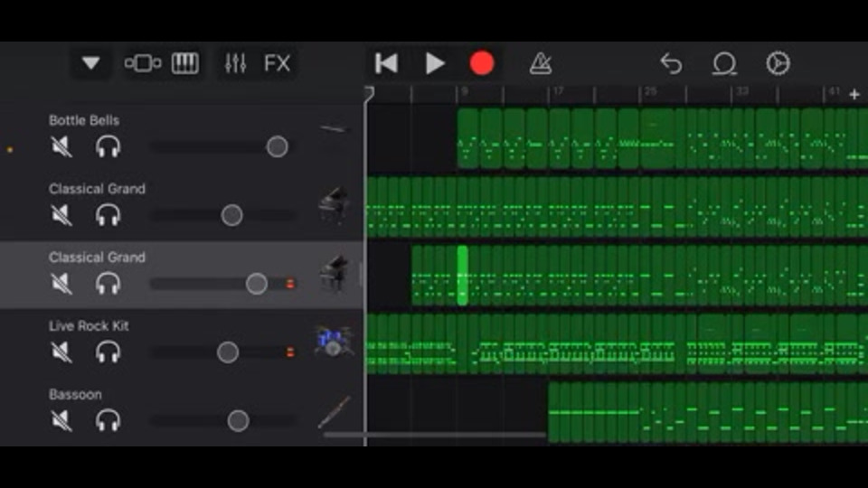This screenshot has height=488, width=868.
Task: Select the Bottle Bells green MIDI region
Action: [x=662, y=138]
